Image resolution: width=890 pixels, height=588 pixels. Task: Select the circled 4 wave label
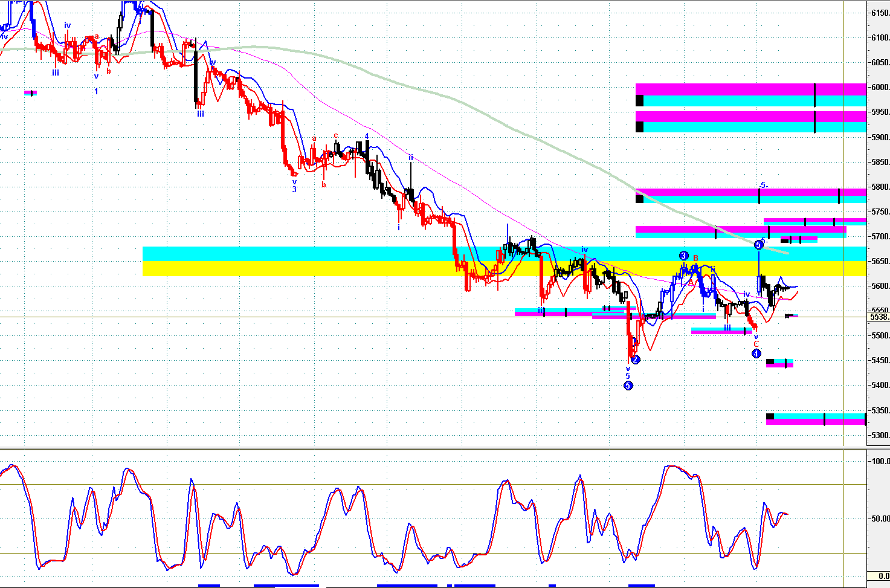[756, 354]
